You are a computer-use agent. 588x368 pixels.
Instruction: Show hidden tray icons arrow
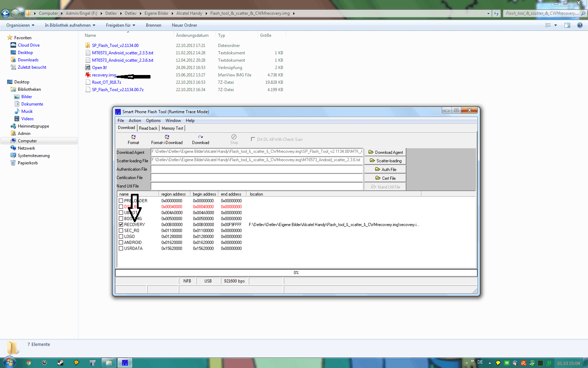click(x=490, y=363)
